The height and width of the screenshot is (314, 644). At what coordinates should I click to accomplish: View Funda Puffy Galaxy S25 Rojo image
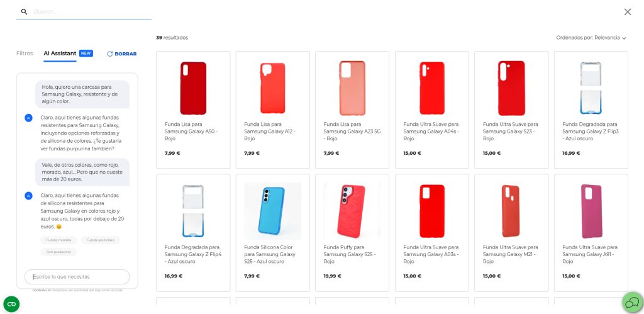[352, 210]
